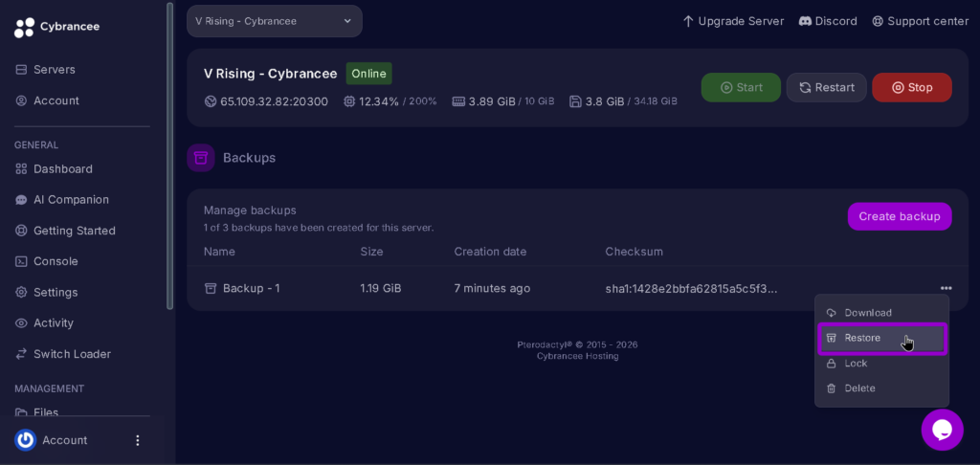Image resolution: width=980 pixels, height=465 pixels.
Task: Click the Size column header
Action: click(x=371, y=252)
